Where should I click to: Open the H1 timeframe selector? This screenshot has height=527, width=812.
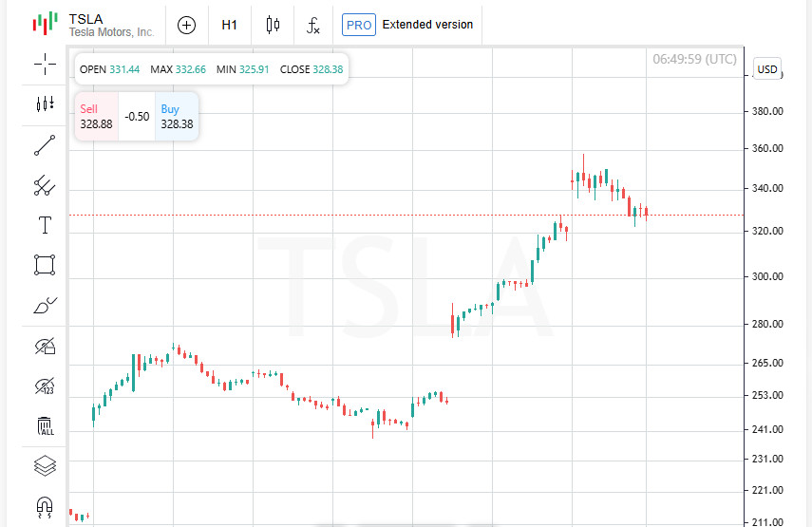point(230,25)
